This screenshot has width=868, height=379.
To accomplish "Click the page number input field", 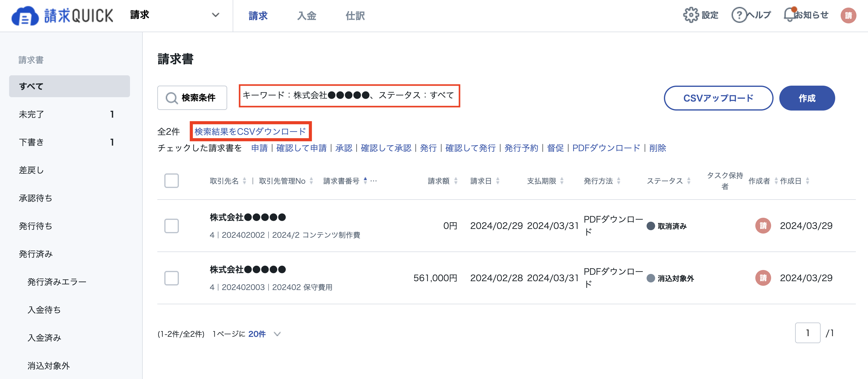I will (807, 333).
